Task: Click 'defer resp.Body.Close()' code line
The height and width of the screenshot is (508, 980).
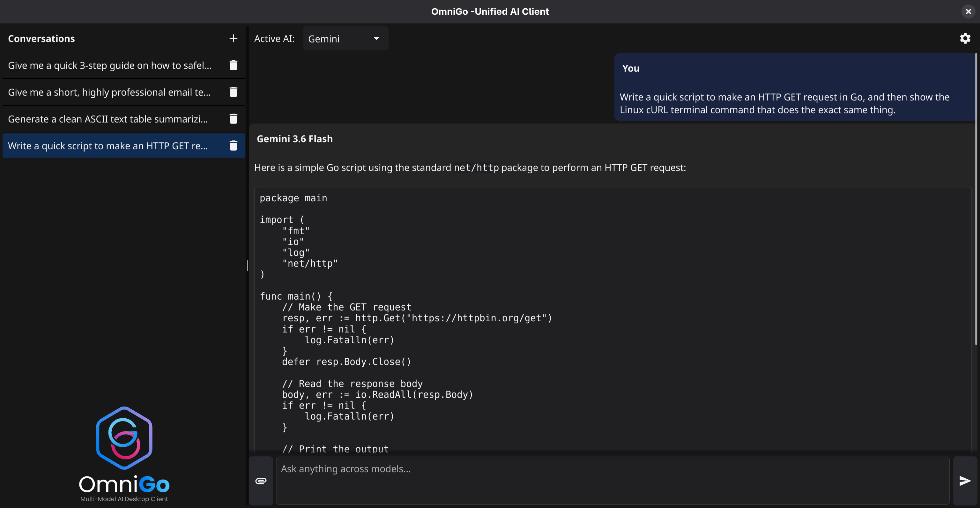Action: pos(346,362)
